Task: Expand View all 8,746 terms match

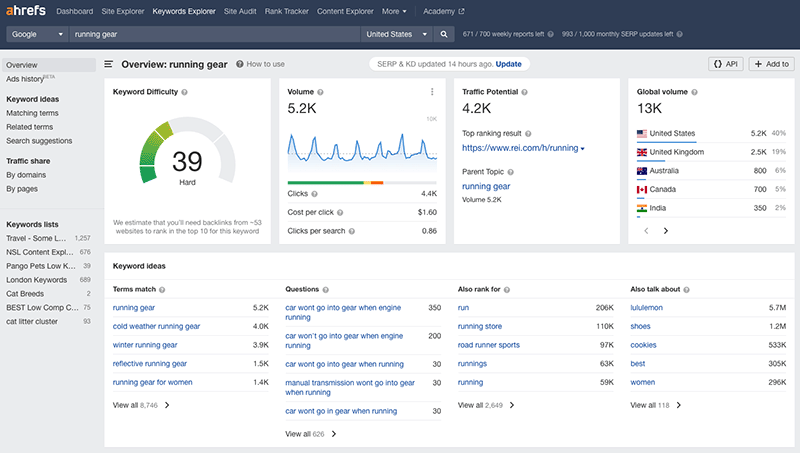Action: click(141, 405)
